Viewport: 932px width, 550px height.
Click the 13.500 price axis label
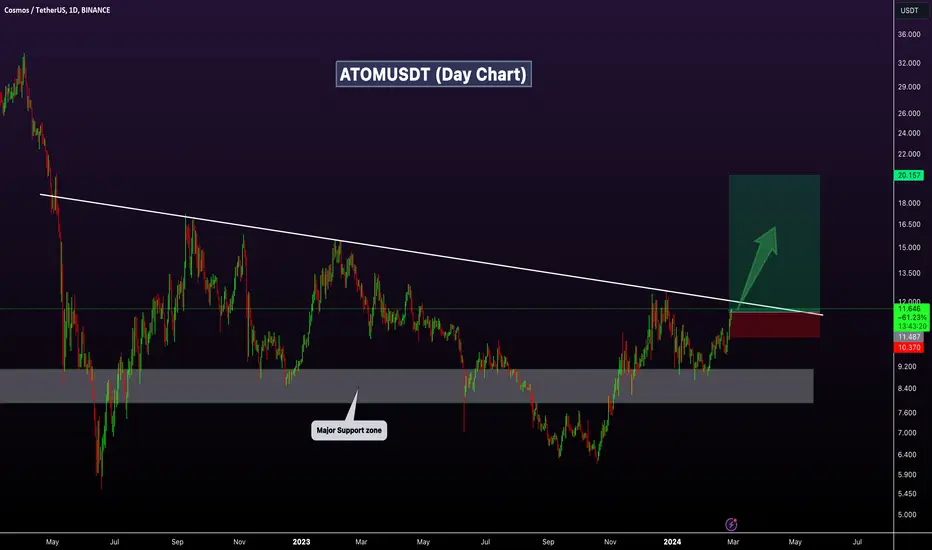click(x=909, y=274)
